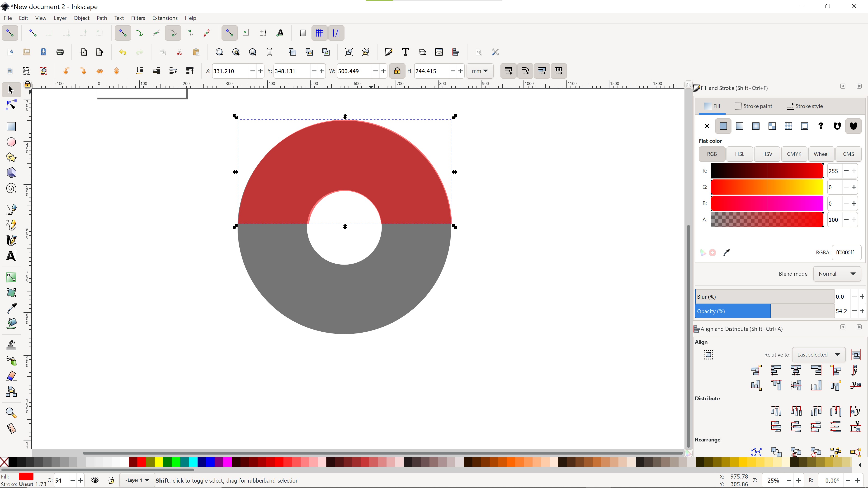
Task: Choose the Ellipse circle tool
Action: pos(11,142)
